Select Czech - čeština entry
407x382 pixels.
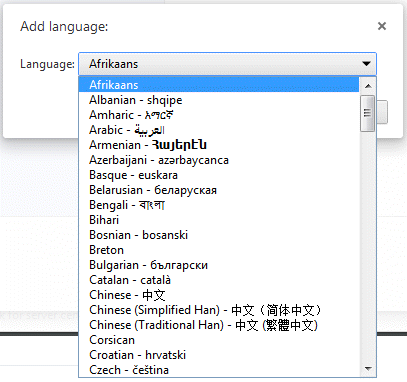(x=219, y=370)
